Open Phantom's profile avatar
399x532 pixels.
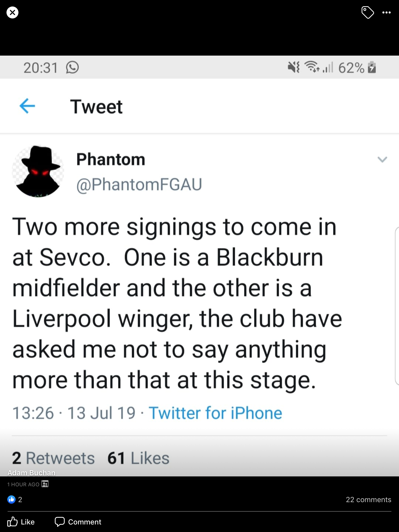(38, 171)
